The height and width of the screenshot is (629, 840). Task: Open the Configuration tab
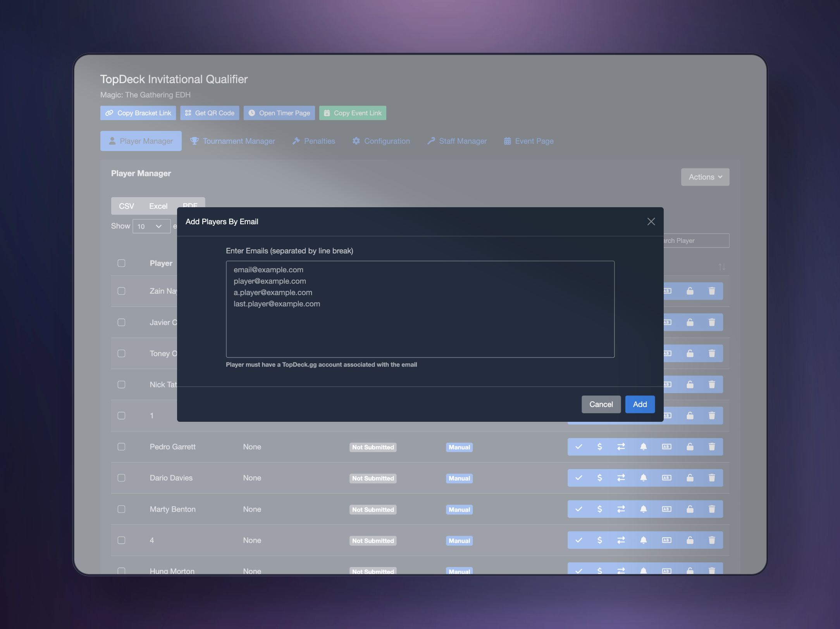pos(381,141)
